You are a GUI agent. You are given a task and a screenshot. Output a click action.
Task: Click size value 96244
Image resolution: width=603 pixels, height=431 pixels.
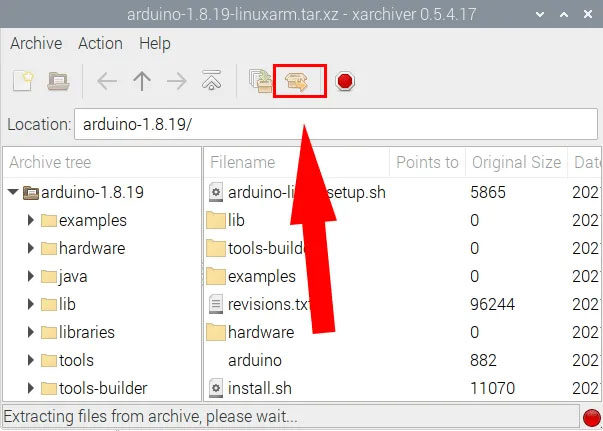pos(492,305)
